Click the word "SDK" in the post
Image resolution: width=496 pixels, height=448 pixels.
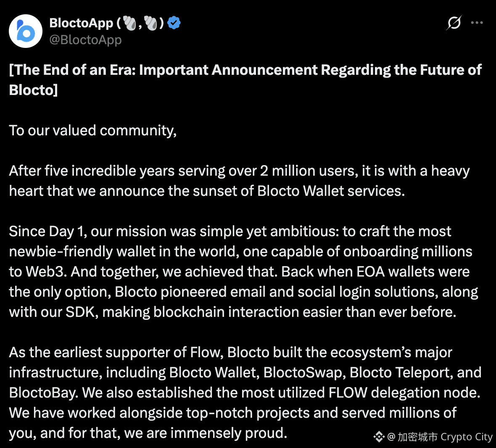coord(82,312)
